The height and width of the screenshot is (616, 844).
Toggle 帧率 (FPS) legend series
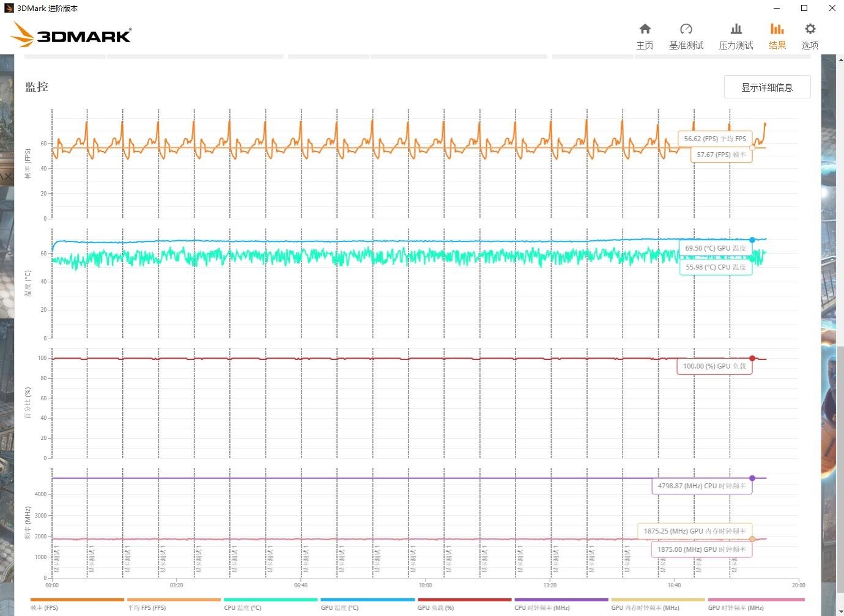click(x=45, y=607)
